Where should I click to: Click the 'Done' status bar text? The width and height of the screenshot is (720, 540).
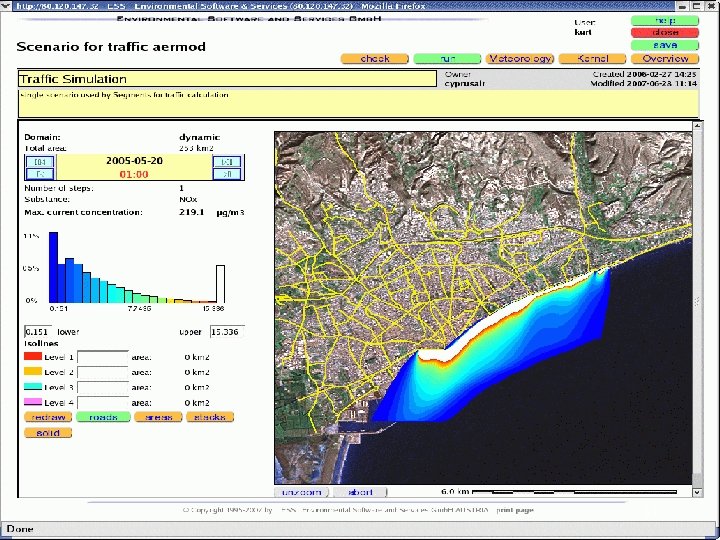20,529
